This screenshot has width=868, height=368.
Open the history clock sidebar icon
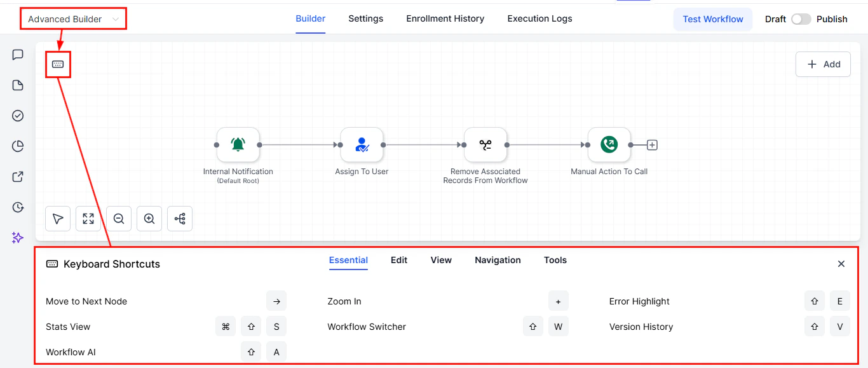coord(18,207)
